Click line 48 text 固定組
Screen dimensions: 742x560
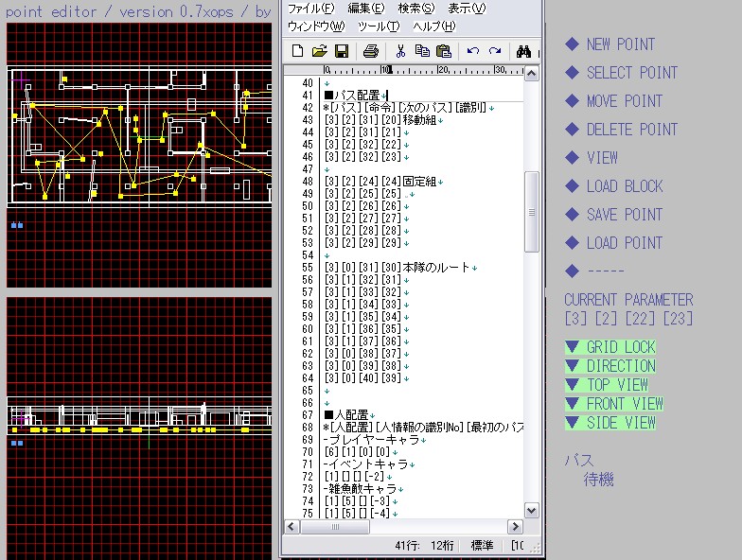[x=419, y=182]
